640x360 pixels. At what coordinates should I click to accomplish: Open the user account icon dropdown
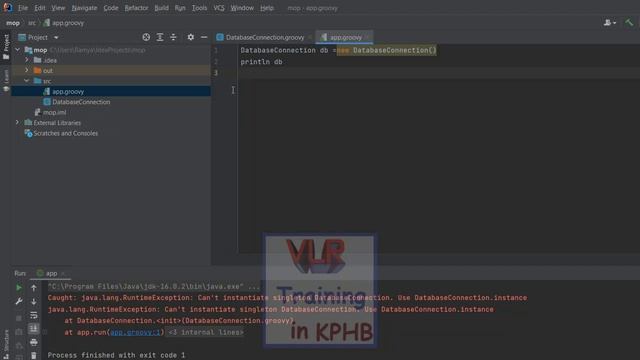pos(610,23)
